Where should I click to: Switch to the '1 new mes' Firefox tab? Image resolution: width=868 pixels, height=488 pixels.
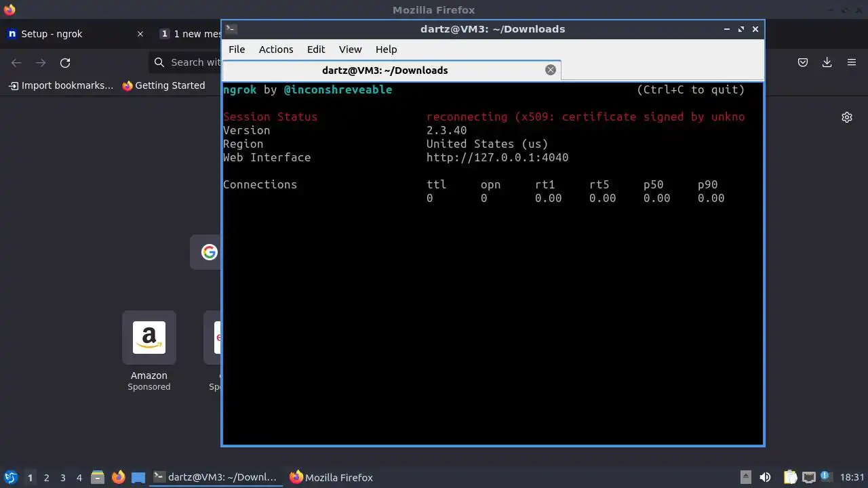coord(190,34)
